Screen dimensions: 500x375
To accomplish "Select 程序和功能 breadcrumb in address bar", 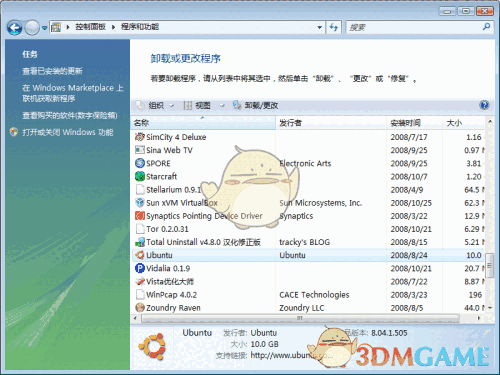I will coord(140,27).
